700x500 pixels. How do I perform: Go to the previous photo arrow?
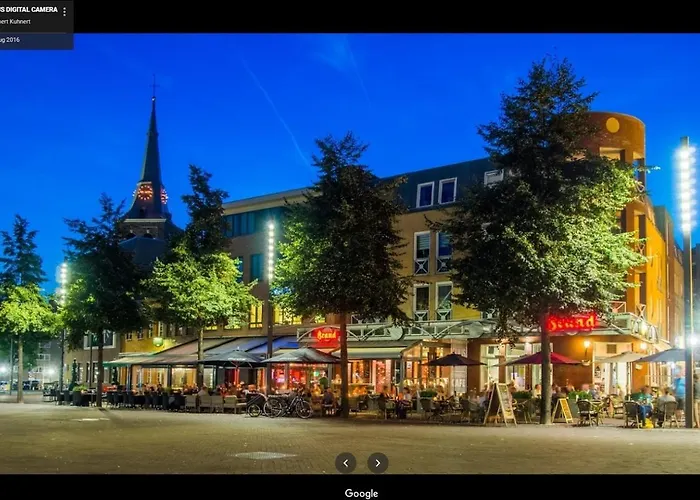tap(346, 463)
